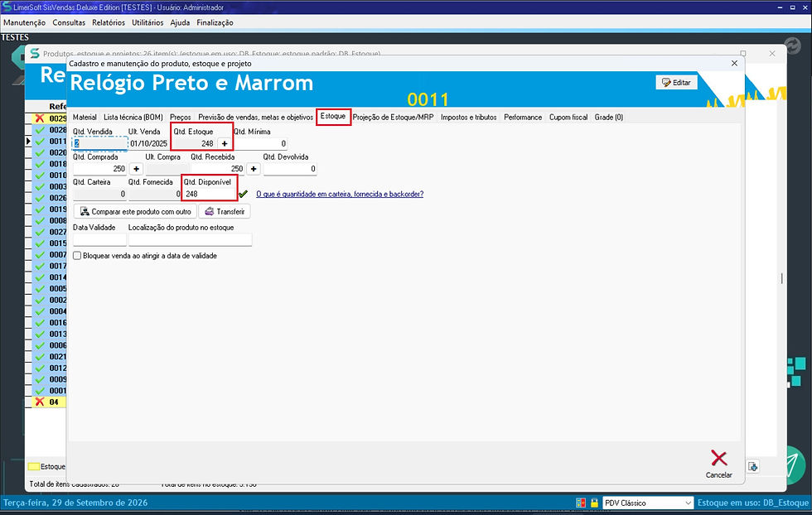Click the Editar pencil button
This screenshot has height=515, width=812.
pyautogui.click(x=676, y=82)
